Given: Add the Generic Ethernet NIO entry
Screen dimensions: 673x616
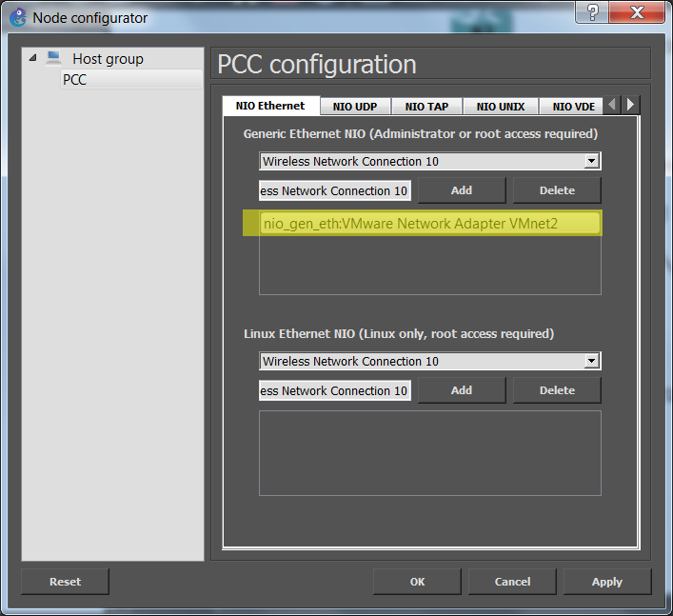Looking at the screenshot, I should tap(462, 190).
